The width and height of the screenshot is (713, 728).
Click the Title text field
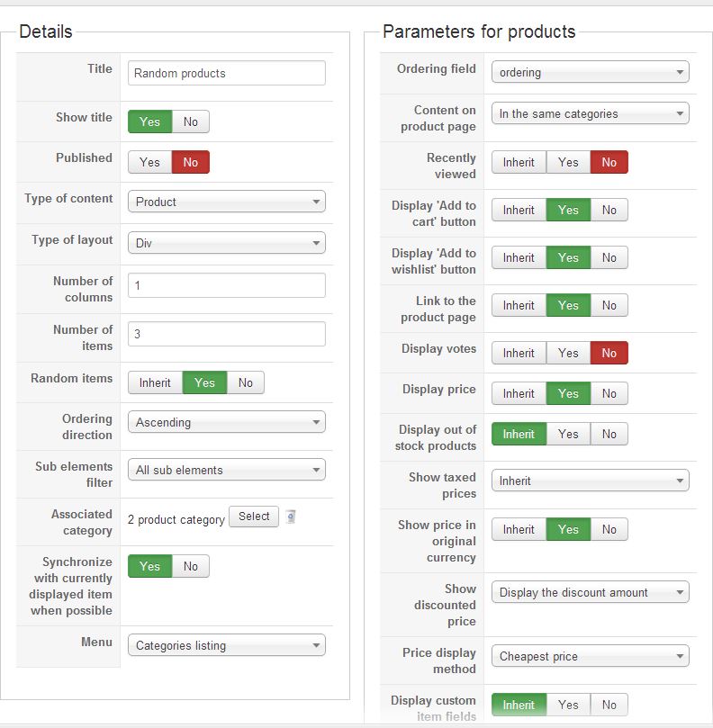coord(226,73)
